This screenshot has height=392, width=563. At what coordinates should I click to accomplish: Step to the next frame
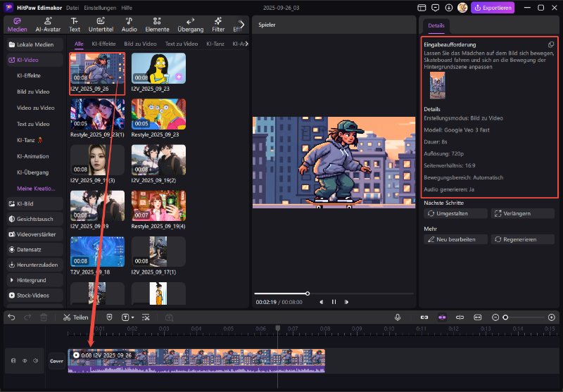[346, 302]
